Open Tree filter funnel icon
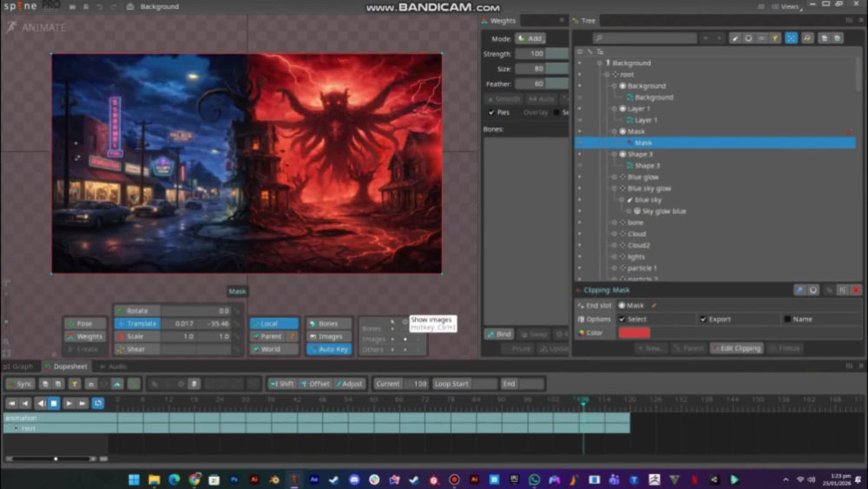Image resolution: width=868 pixels, height=489 pixels. (775, 38)
